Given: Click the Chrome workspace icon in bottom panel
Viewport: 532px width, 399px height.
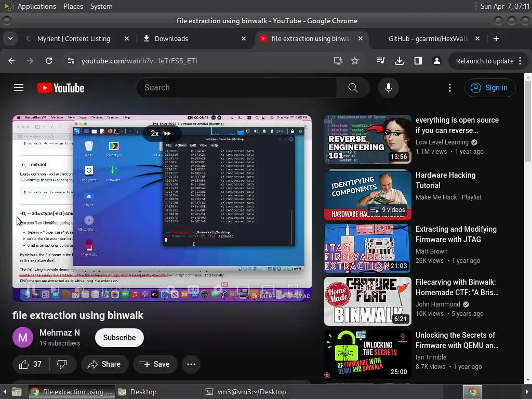Looking at the screenshot, I should click(472, 392).
